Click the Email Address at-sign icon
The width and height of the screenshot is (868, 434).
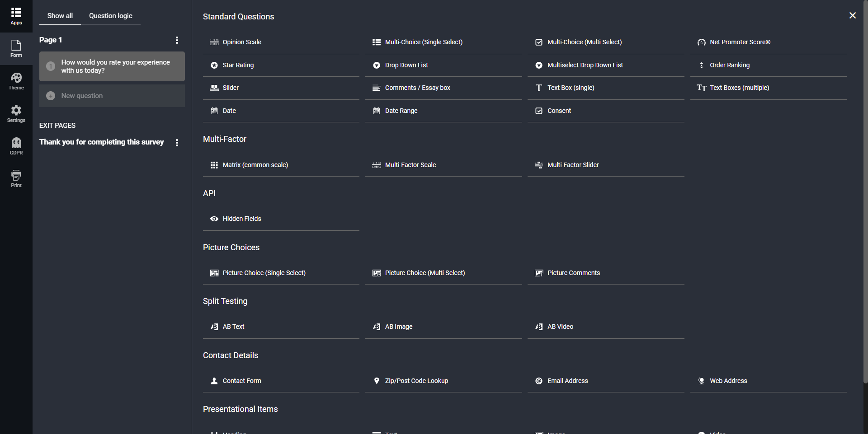pos(539,381)
